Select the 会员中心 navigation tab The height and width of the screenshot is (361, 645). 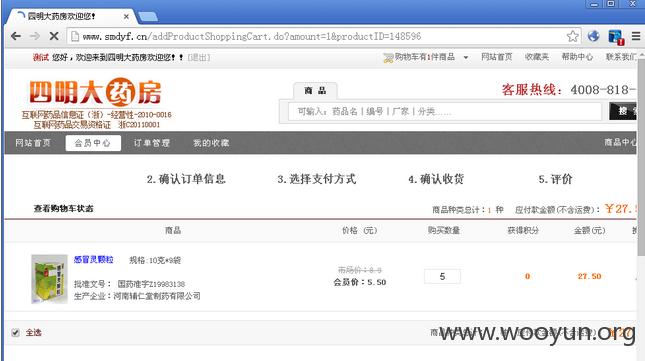pyautogui.click(x=93, y=143)
